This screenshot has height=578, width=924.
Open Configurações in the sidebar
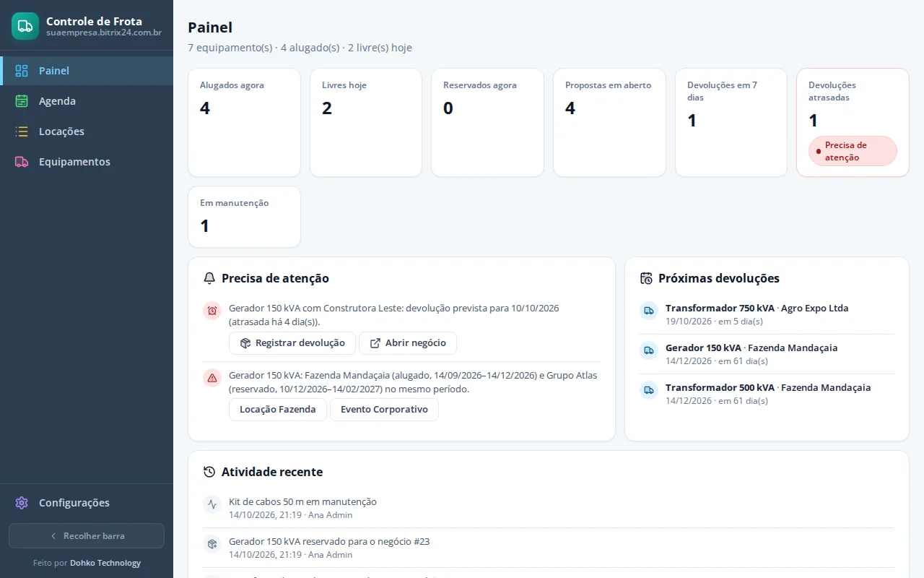[x=87, y=503]
